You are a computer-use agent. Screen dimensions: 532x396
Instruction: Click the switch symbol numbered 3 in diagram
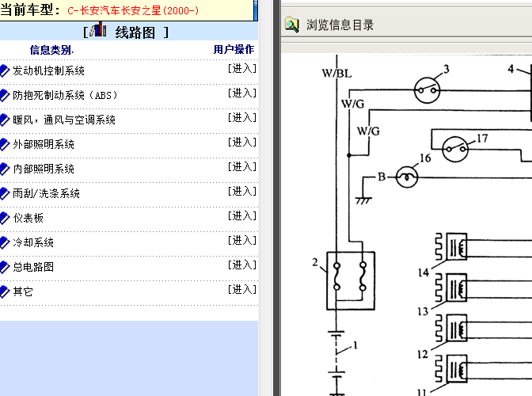427,90
